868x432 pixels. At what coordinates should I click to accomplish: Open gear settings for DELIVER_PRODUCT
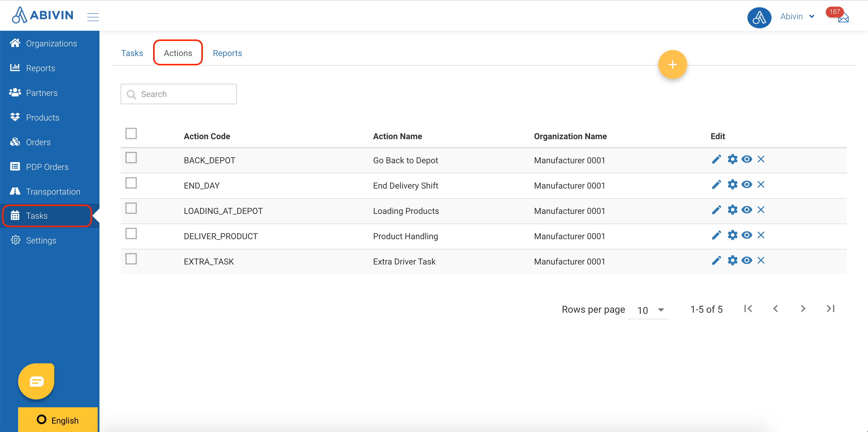(732, 235)
